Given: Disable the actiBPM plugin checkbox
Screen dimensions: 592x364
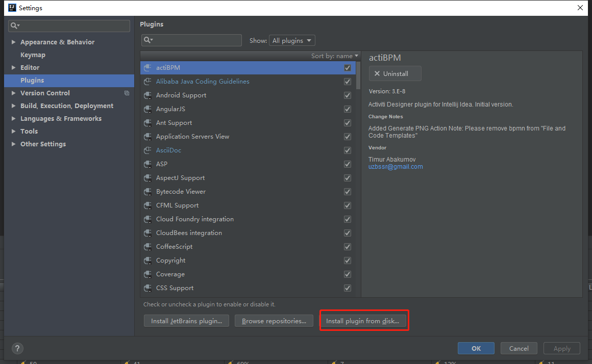Looking at the screenshot, I should point(348,68).
